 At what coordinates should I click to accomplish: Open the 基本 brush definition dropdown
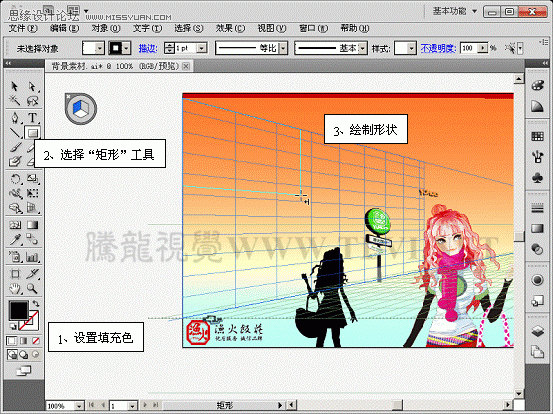coord(363,48)
